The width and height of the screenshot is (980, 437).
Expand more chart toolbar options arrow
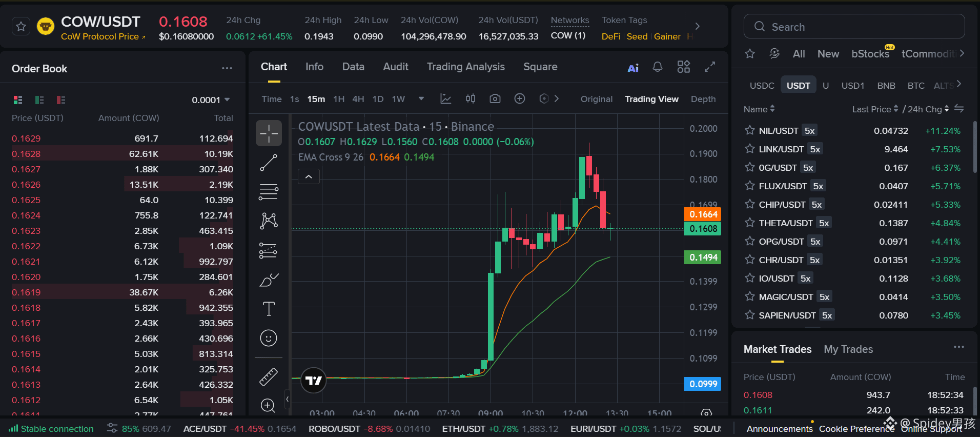coord(557,98)
